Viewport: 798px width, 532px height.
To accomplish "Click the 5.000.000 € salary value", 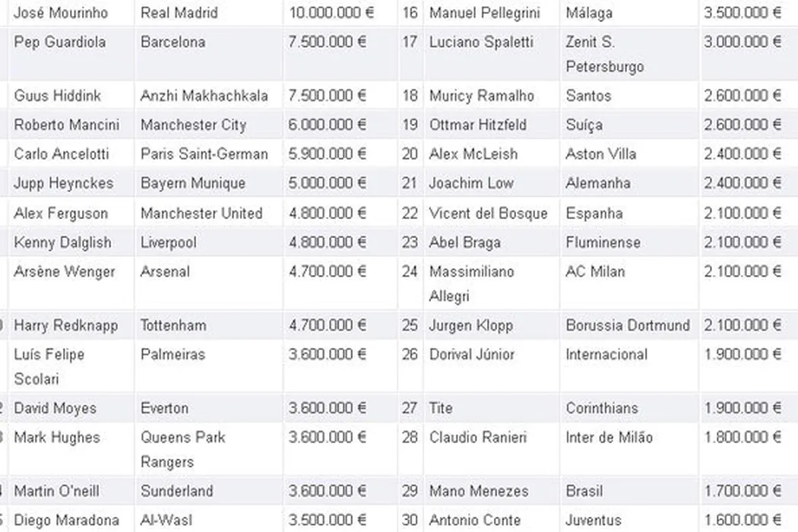I will (327, 183).
